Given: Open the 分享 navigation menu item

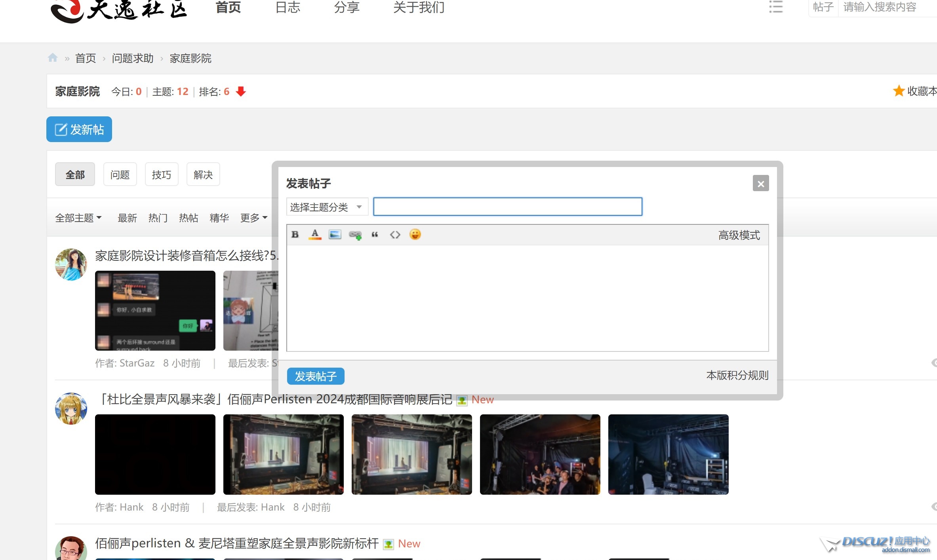Looking at the screenshot, I should pos(347,7).
